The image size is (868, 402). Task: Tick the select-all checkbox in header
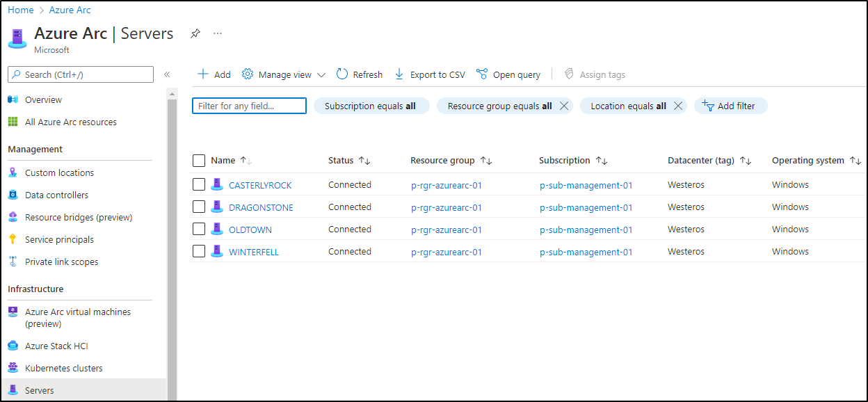199,161
